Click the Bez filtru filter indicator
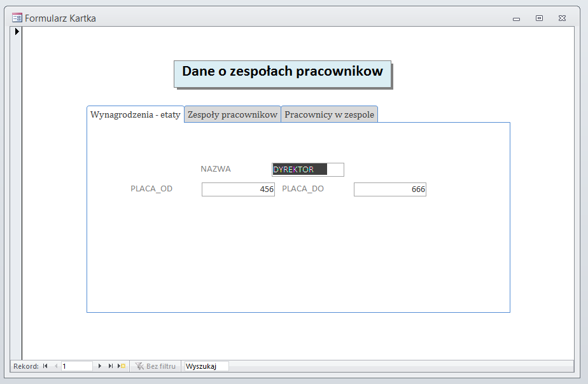The height and width of the screenshot is (384, 588). [x=156, y=366]
